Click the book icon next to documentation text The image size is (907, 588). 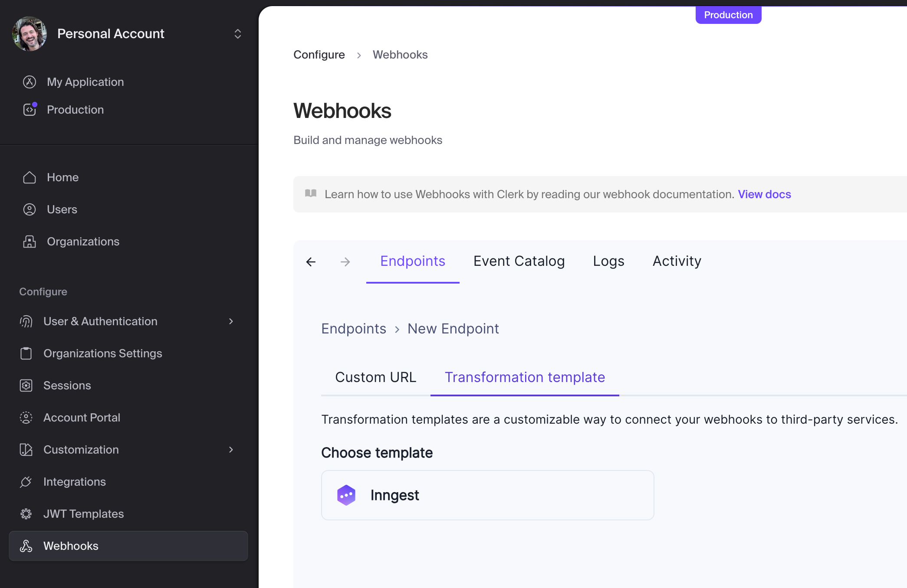311,194
